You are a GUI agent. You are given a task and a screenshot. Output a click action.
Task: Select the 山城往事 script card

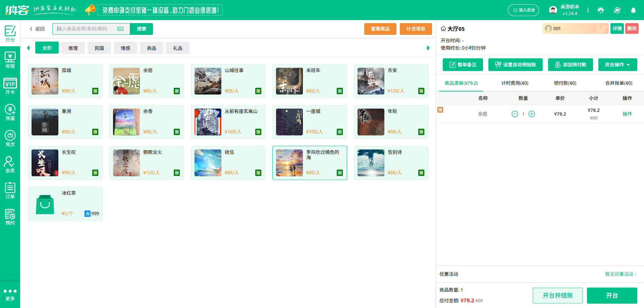[x=228, y=81]
